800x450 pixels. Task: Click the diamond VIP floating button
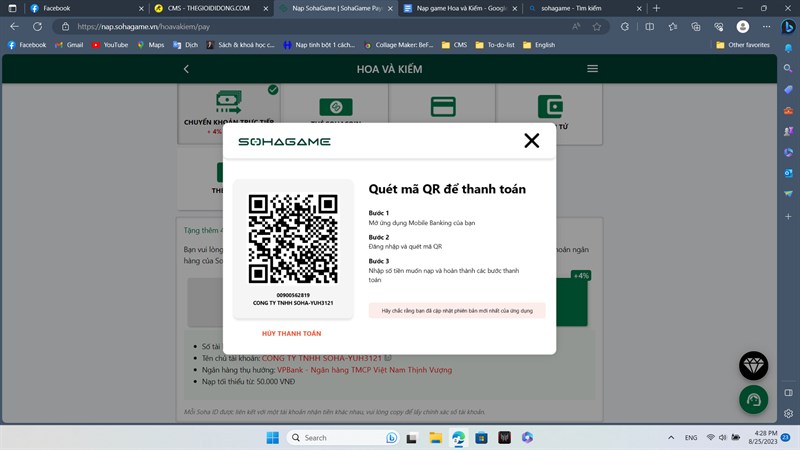tap(754, 366)
